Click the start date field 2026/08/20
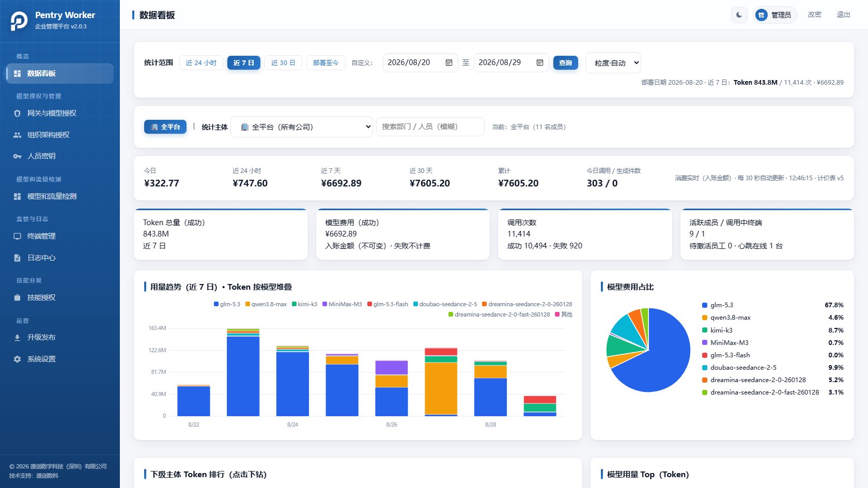Image resolution: width=868 pixels, height=488 pixels. [x=420, y=62]
